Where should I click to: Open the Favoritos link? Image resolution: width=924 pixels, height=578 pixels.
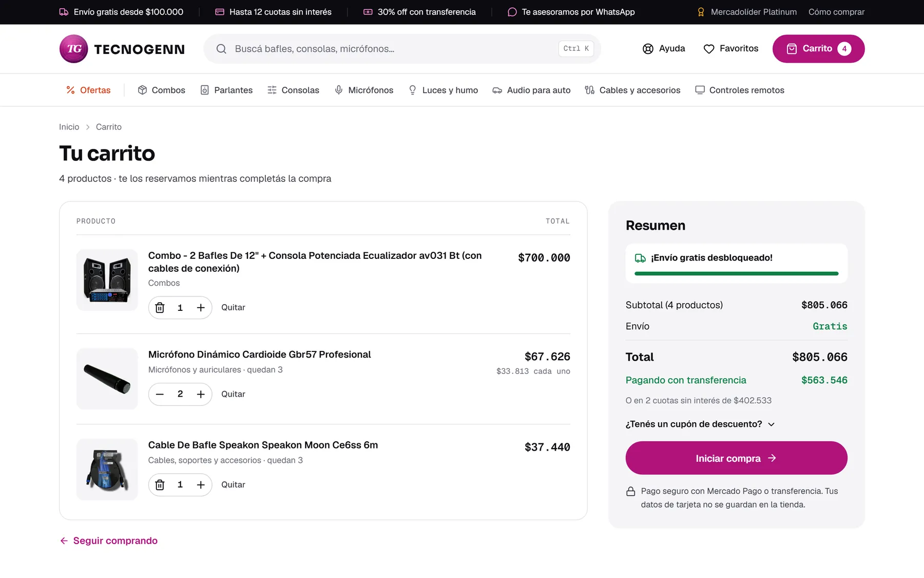pyautogui.click(x=730, y=49)
